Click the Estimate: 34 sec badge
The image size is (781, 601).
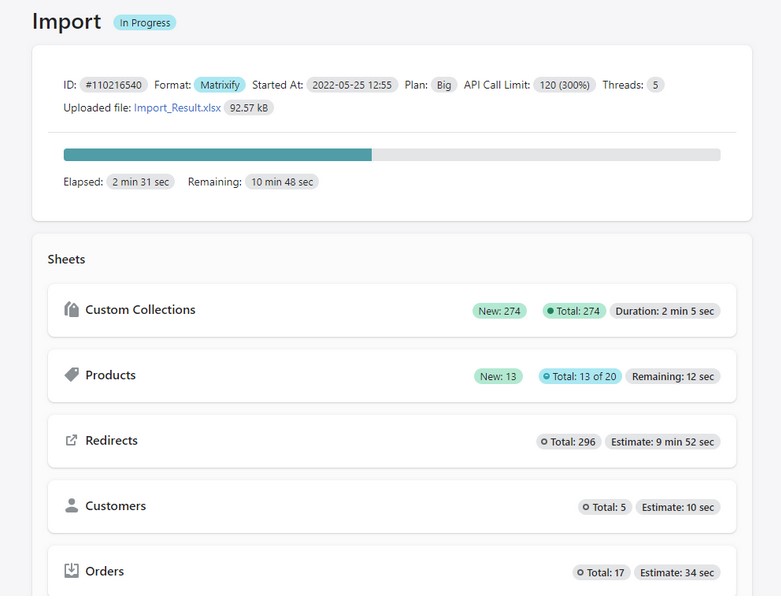click(x=677, y=572)
